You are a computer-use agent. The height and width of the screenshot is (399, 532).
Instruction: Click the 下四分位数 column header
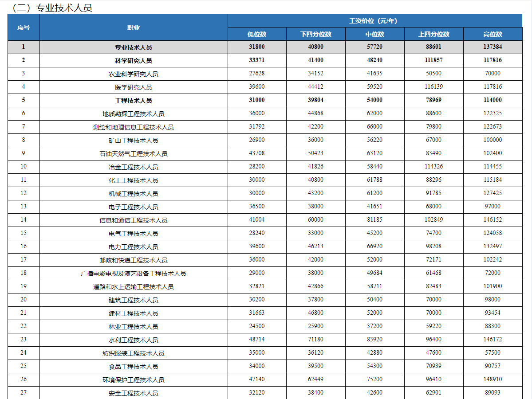coord(315,34)
